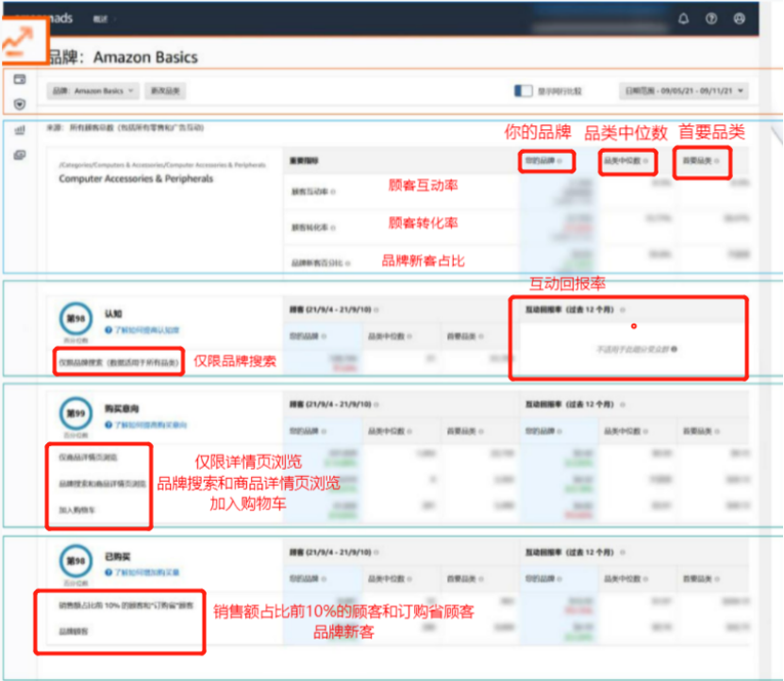The width and height of the screenshot is (784, 681).
Task: Click the 已购买 section title
Action: point(118,556)
